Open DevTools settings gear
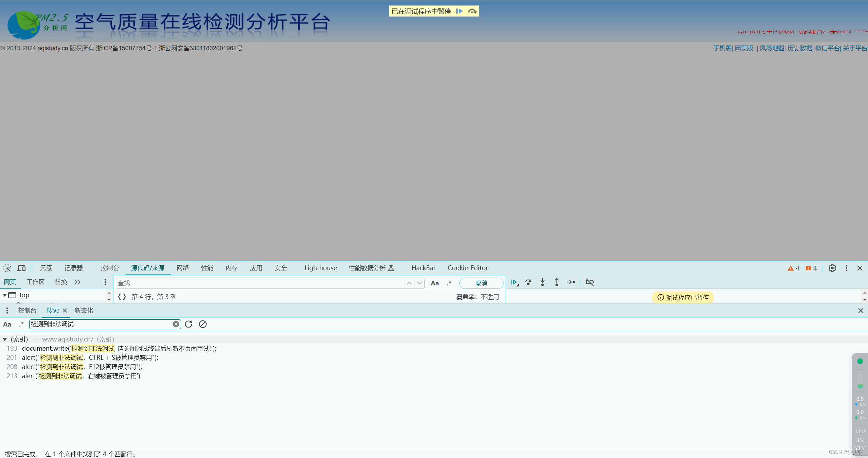The height and width of the screenshot is (458, 868). pos(832,268)
